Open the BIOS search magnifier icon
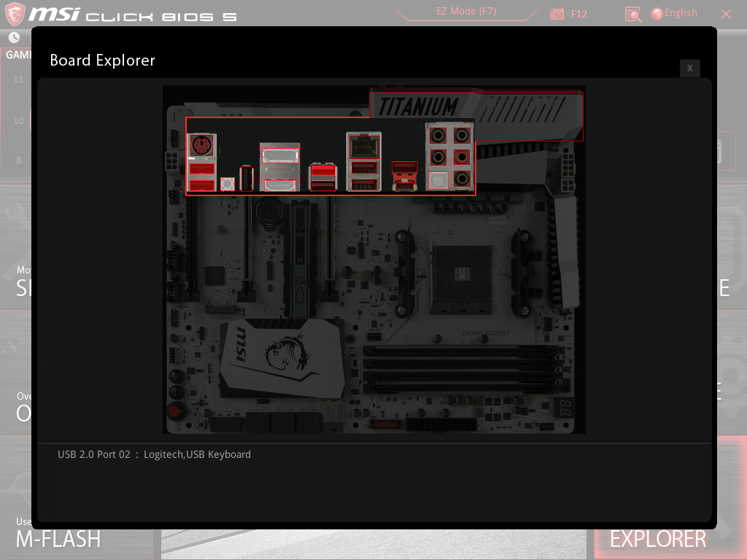 [x=632, y=15]
